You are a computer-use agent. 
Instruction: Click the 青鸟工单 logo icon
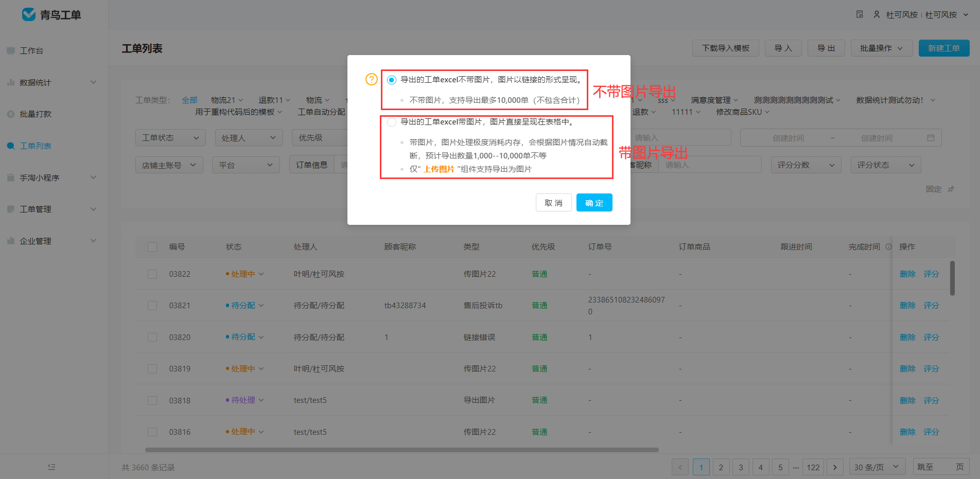29,14
